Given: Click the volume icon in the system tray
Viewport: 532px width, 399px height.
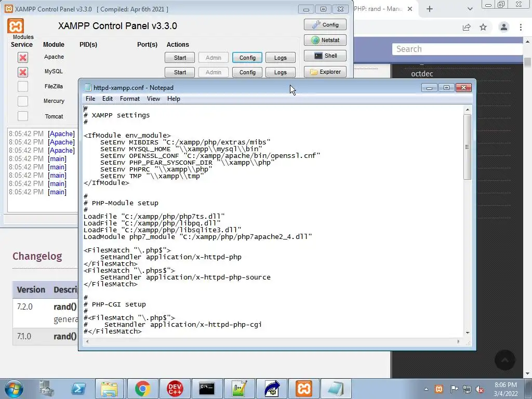Looking at the screenshot, I should (480, 390).
